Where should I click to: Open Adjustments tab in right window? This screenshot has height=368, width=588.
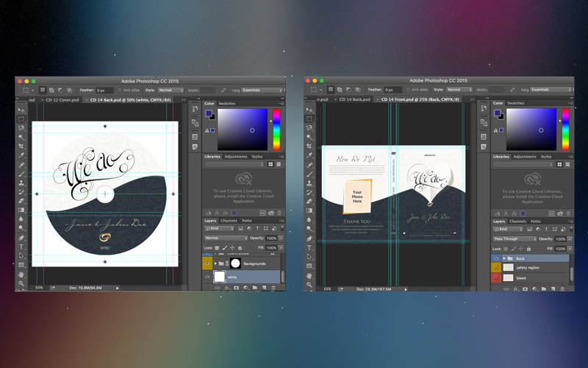point(525,157)
